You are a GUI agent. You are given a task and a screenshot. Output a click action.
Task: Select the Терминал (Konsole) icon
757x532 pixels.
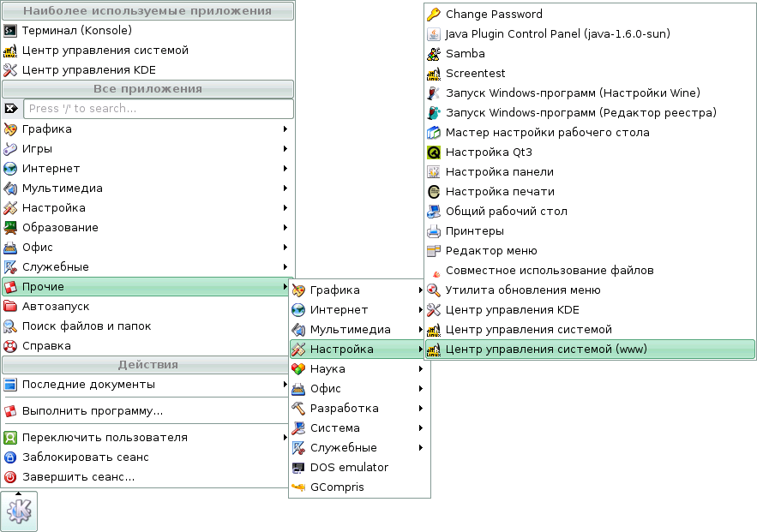coord(10,30)
